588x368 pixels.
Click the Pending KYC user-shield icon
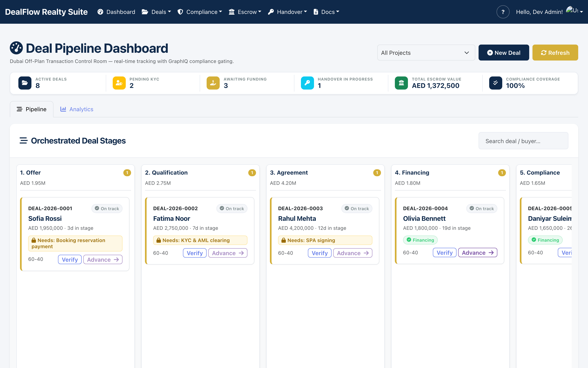[119, 83]
